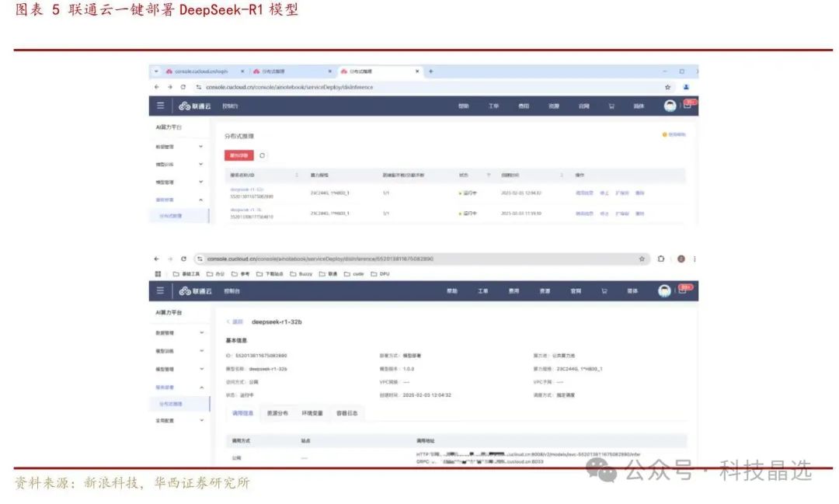This screenshot has height=504, width=839.
Task: Switch to the 资源分布 tab
Action: pyautogui.click(x=277, y=414)
